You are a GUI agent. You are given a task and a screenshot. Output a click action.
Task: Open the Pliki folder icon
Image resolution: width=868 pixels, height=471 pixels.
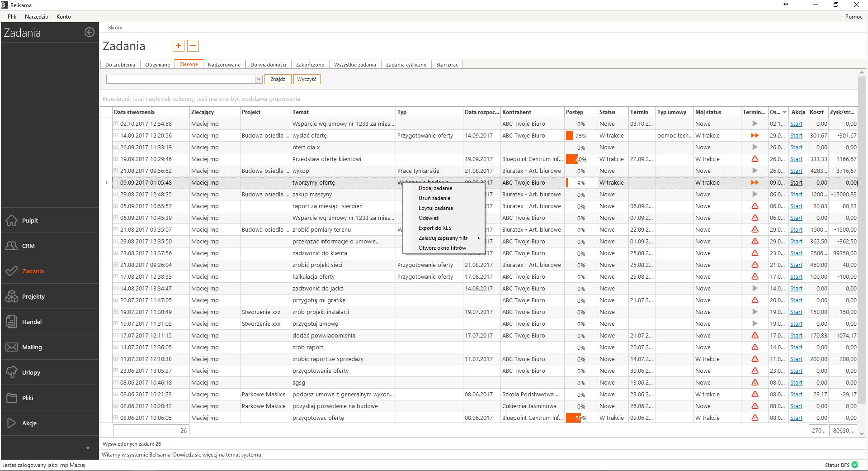tap(12, 398)
